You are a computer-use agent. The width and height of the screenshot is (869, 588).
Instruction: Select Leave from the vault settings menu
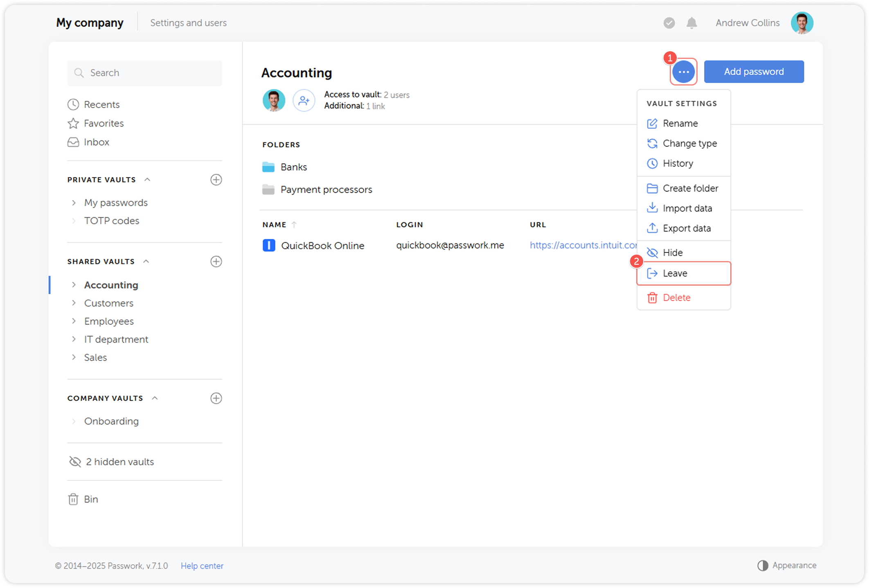(x=675, y=273)
